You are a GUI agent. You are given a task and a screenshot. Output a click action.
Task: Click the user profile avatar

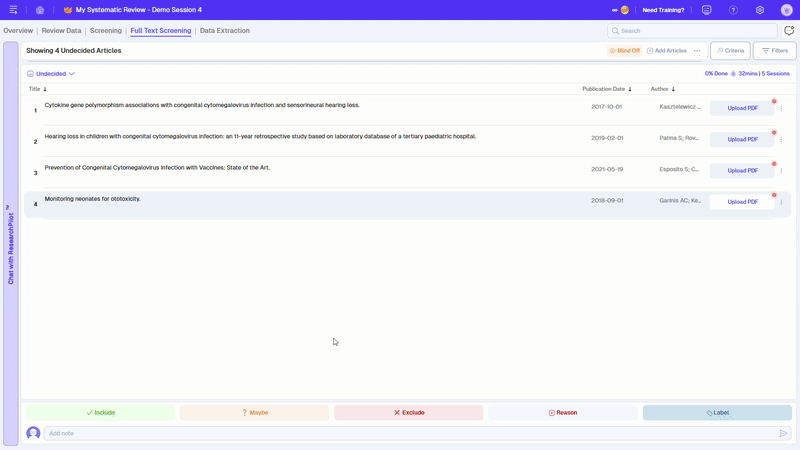point(786,10)
